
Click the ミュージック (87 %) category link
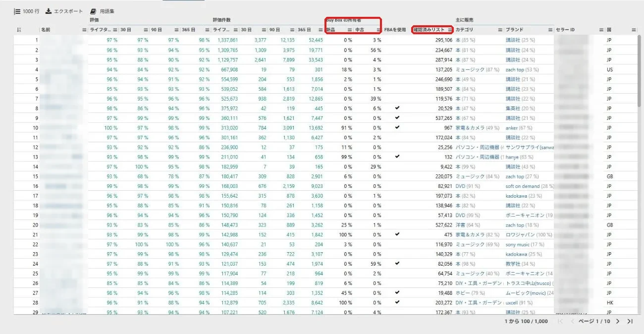click(x=478, y=69)
